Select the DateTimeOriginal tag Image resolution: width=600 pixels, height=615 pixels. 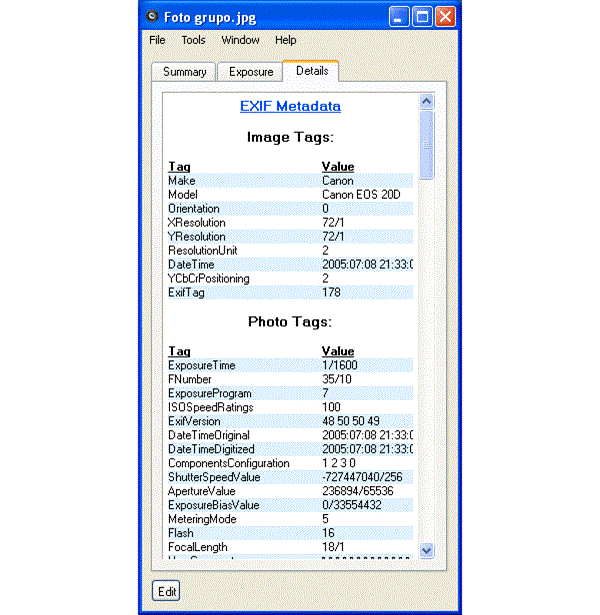(x=209, y=435)
